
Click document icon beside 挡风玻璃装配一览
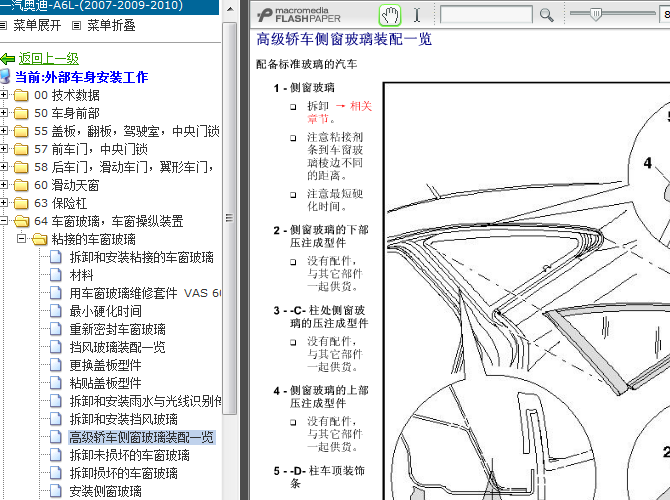56,347
